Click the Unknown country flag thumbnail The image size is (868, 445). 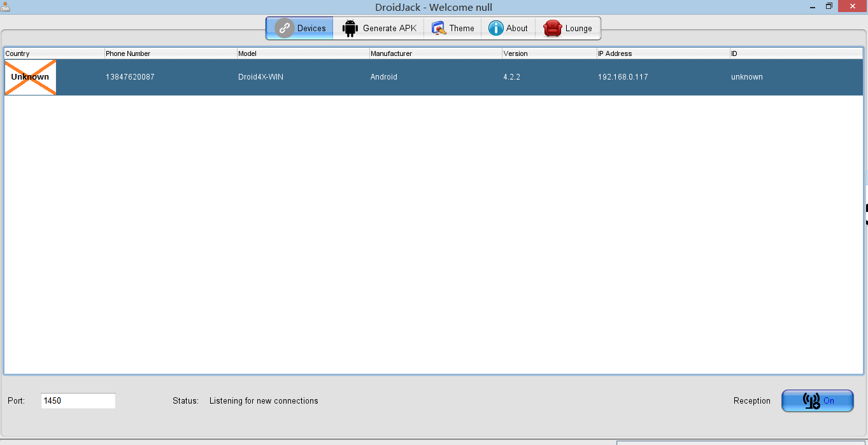coord(30,77)
